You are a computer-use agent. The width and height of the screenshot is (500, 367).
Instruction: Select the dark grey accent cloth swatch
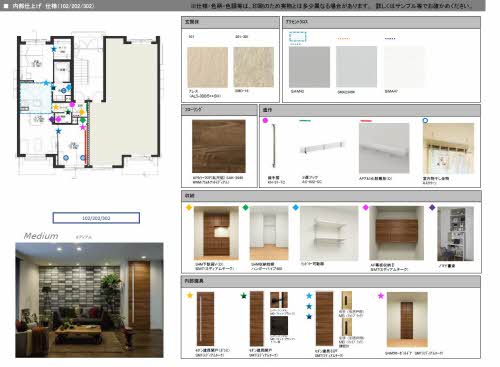click(x=309, y=67)
